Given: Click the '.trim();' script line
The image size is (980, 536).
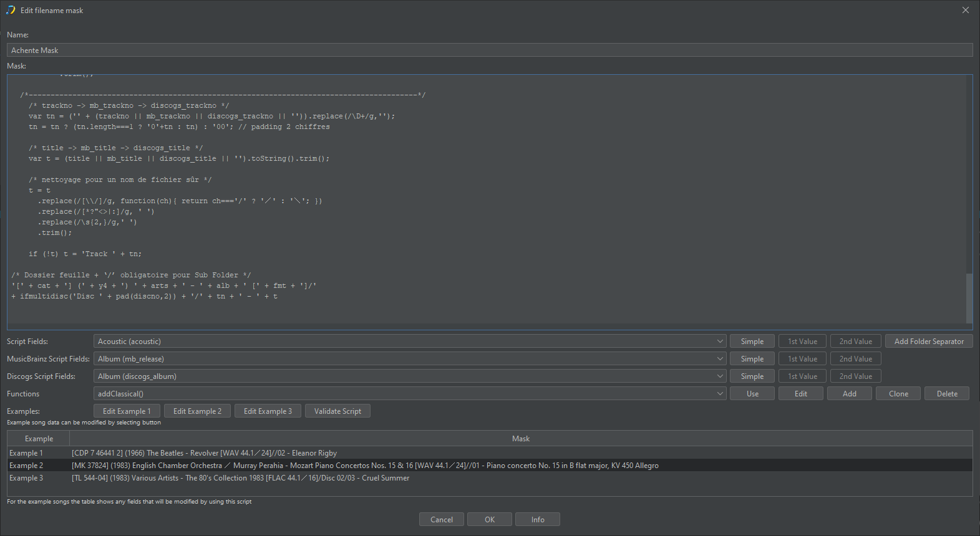Looking at the screenshot, I should coord(55,233).
